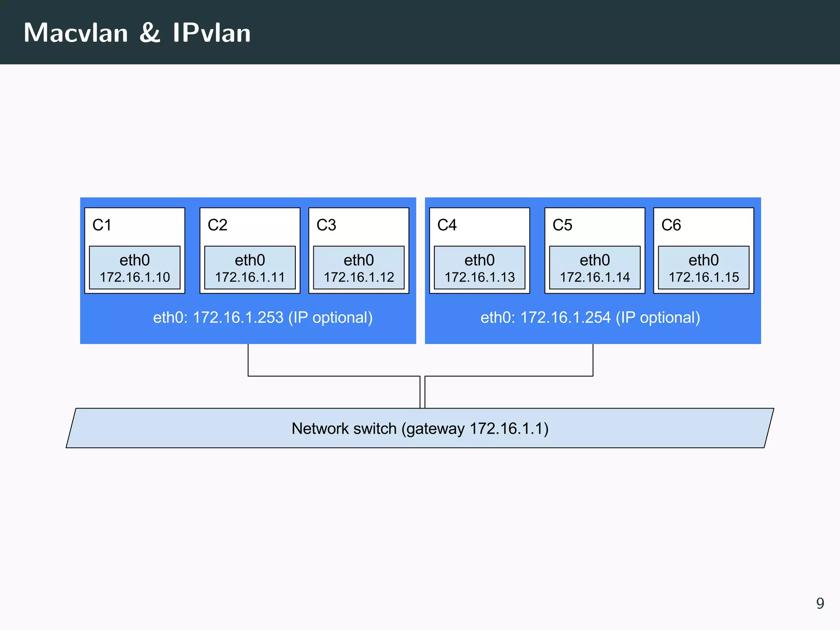Click the dark title header bar
This screenshot has width=840, height=630.
click(x=533, y=32)
